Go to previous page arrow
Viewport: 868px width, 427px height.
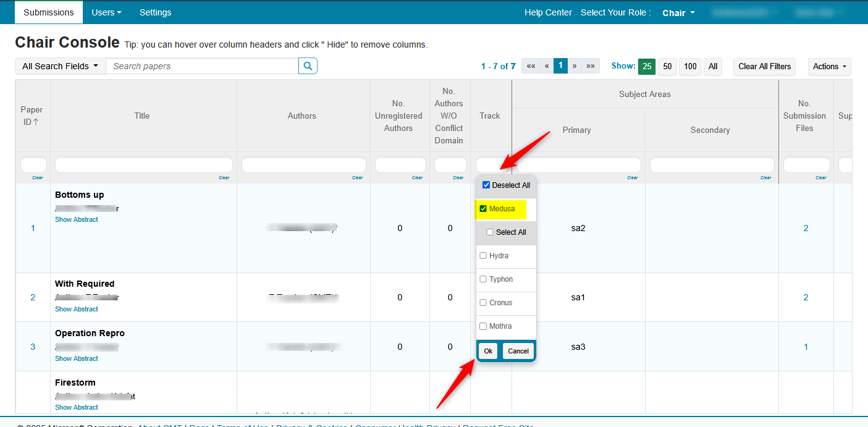[547, 66]
